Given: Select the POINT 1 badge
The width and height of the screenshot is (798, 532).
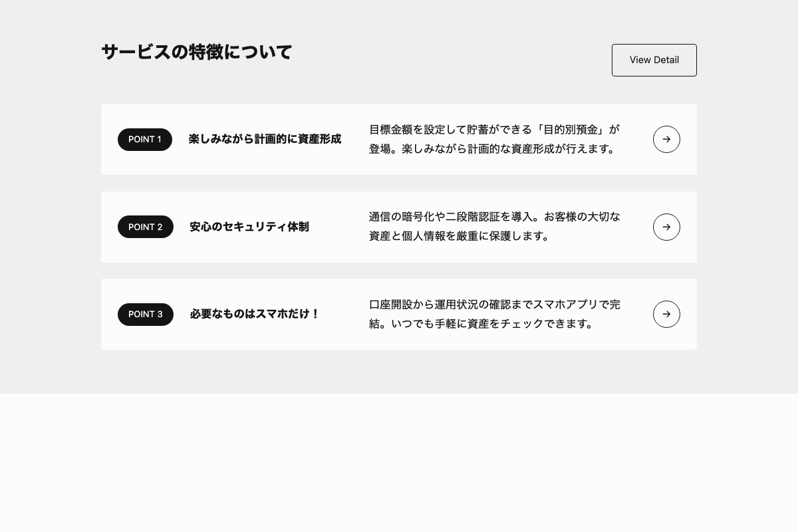Looking at the screenshot, I should [145, 140].
